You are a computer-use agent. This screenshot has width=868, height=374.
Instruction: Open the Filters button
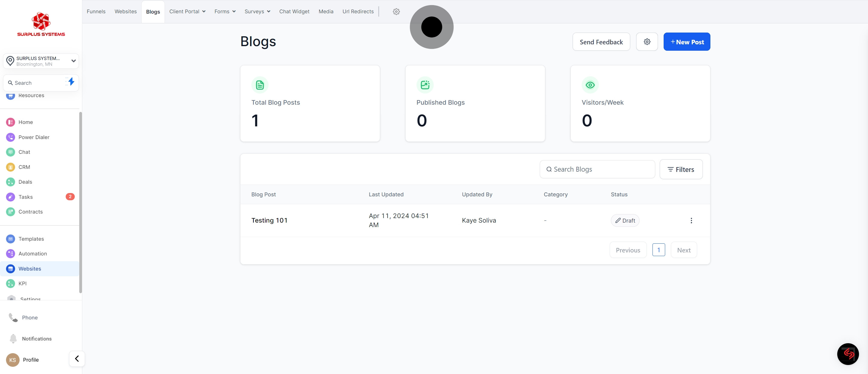point(681,169)
